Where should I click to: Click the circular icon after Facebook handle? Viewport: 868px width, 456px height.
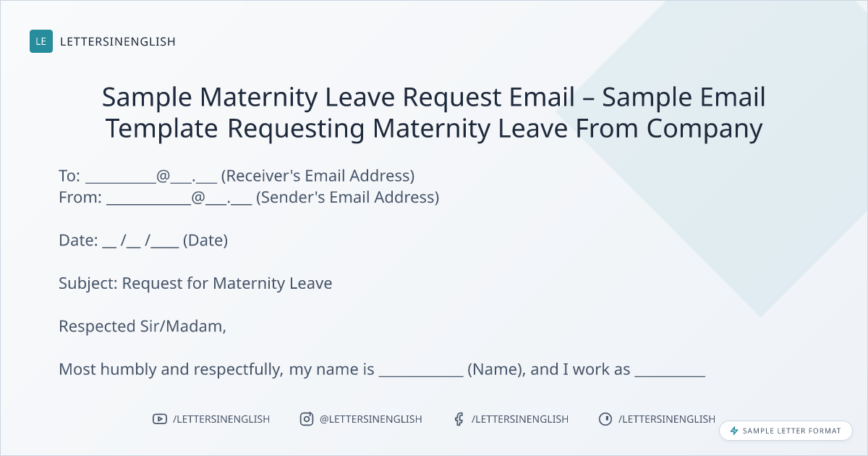pyautogui.click(x=605, y=419)
